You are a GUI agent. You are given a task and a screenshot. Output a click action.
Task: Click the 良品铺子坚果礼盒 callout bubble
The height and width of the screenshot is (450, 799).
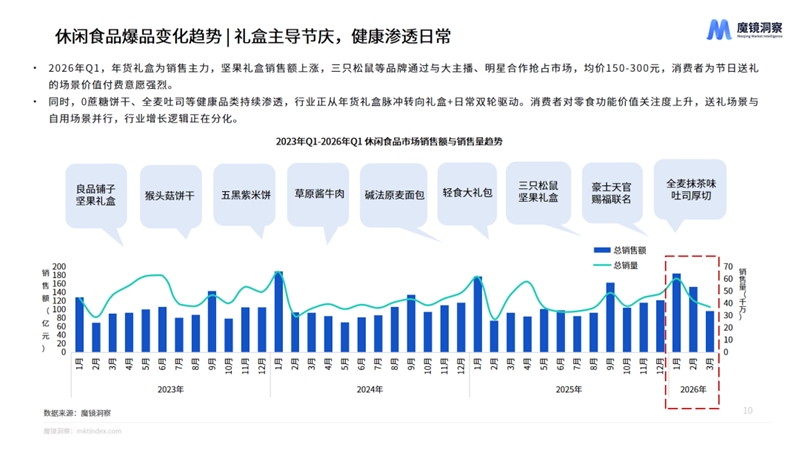point(96,196)
